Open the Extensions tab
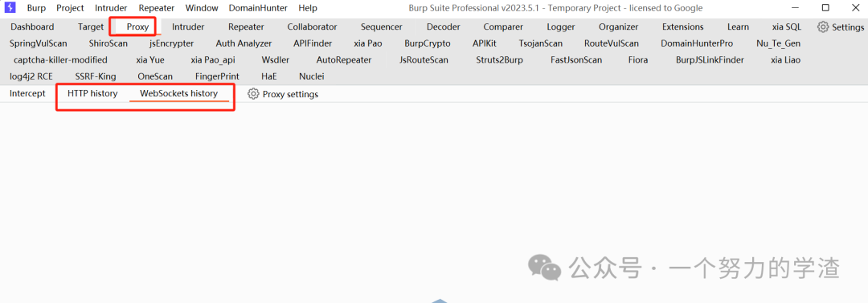868x303 pixels. point(683,27)
